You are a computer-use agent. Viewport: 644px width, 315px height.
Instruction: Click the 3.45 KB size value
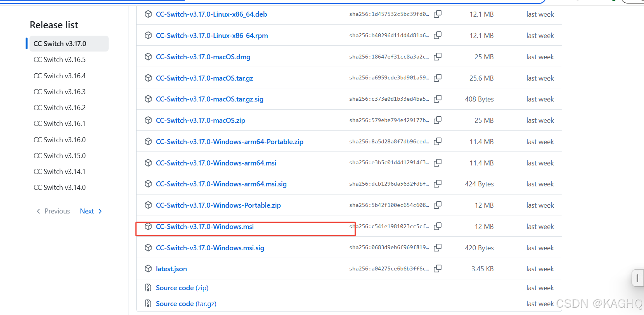pyautogui.click(x=483, y=269)
